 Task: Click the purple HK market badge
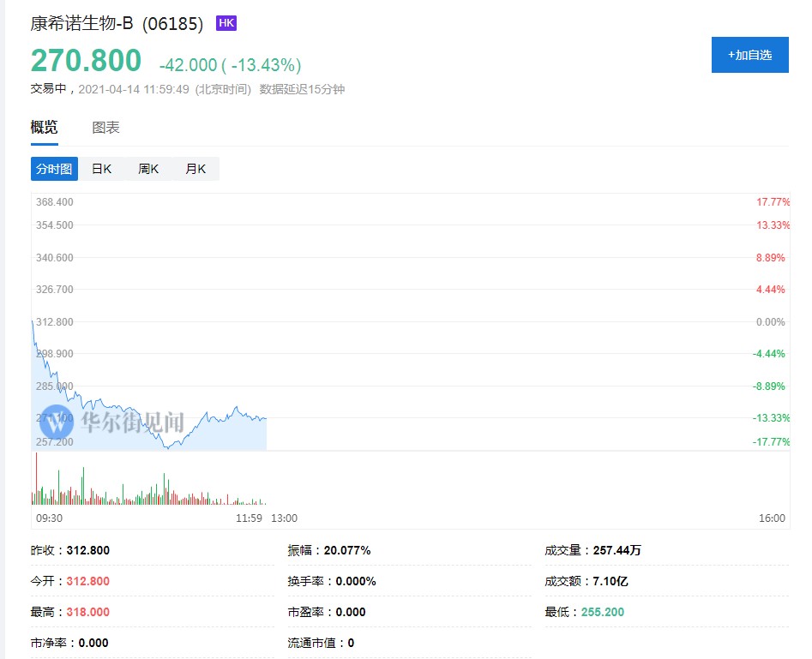[226, 23]
